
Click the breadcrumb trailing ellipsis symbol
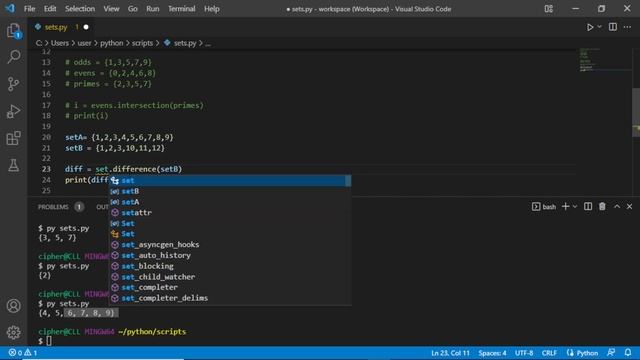coord(208,43)
